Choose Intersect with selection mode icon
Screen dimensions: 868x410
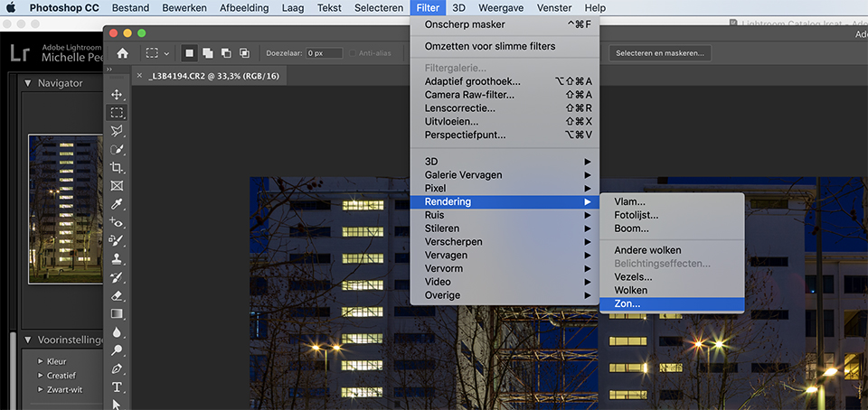pyautogui.click(x=244, y=53)
